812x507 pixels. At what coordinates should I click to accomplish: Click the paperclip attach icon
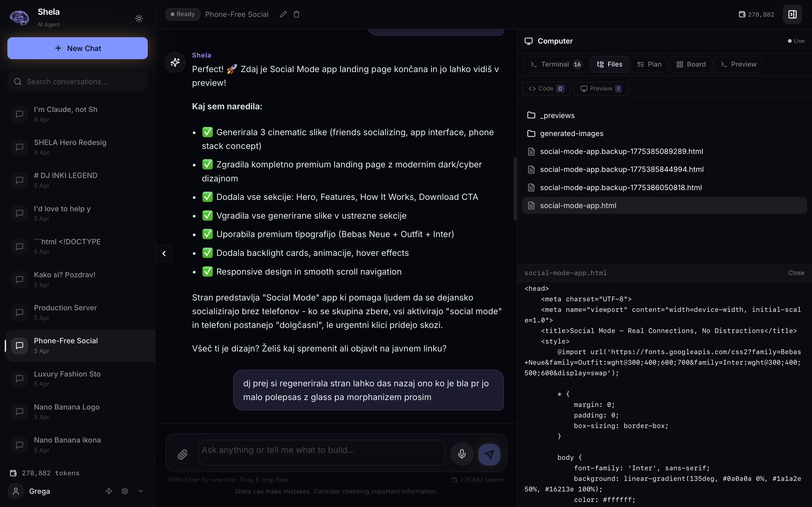(x=183, y=454)
